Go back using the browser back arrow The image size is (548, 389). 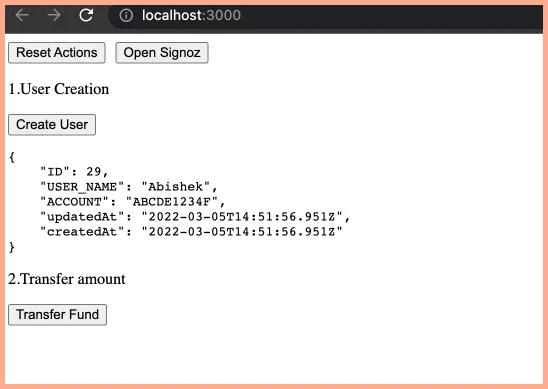point(22,15)
